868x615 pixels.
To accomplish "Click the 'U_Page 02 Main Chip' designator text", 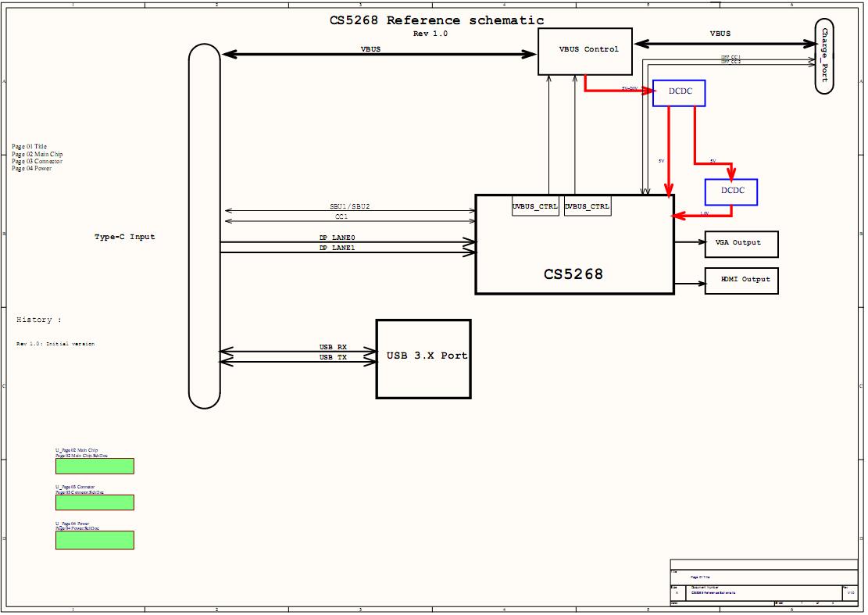I will coord(77,451).
